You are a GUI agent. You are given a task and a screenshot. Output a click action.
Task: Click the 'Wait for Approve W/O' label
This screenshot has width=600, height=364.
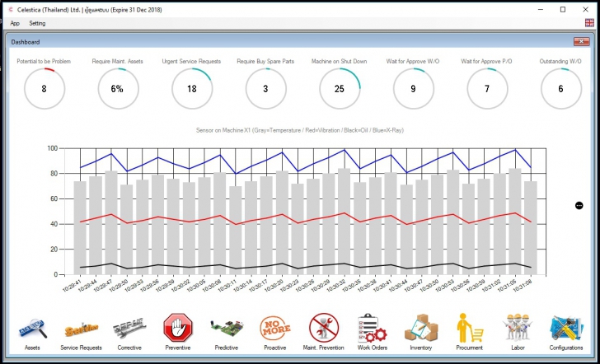pyautogui.click(x=412, y=61)
